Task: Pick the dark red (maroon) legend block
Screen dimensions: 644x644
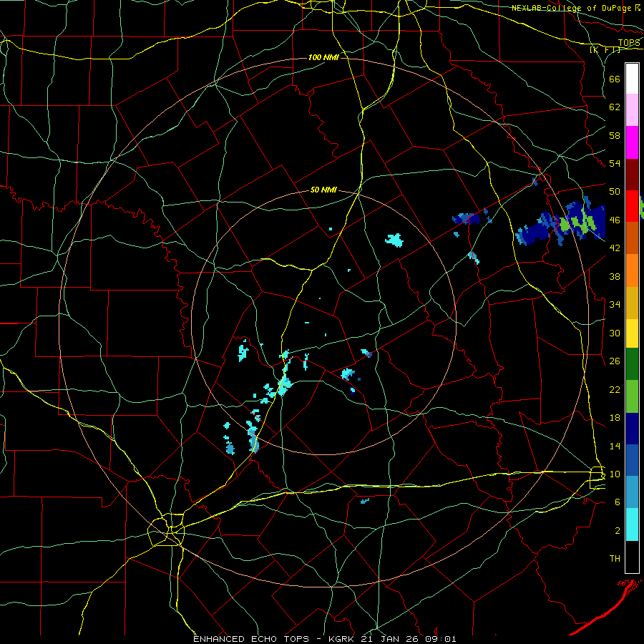Action: [x=632, y=174]
